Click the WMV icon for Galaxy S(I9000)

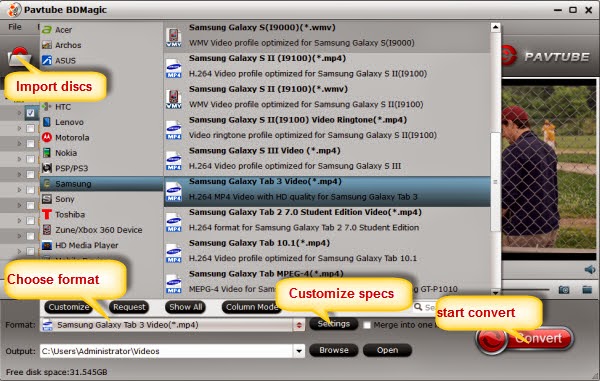pyautogui.click(x=174, y=37)
